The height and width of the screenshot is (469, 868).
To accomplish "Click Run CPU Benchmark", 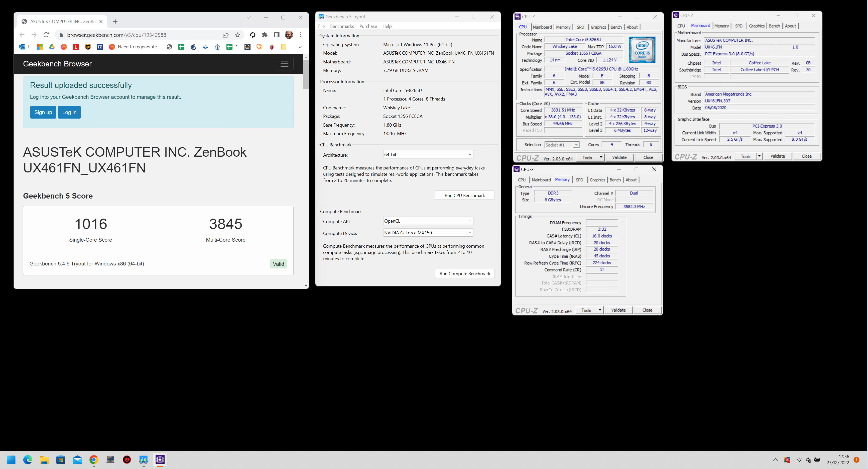I will coord(465,195).
